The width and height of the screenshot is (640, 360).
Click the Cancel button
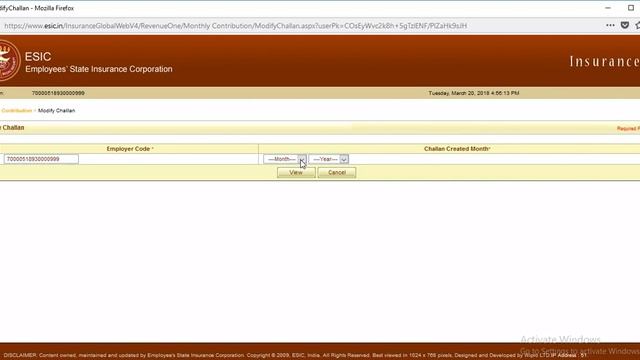pos(337,173)
